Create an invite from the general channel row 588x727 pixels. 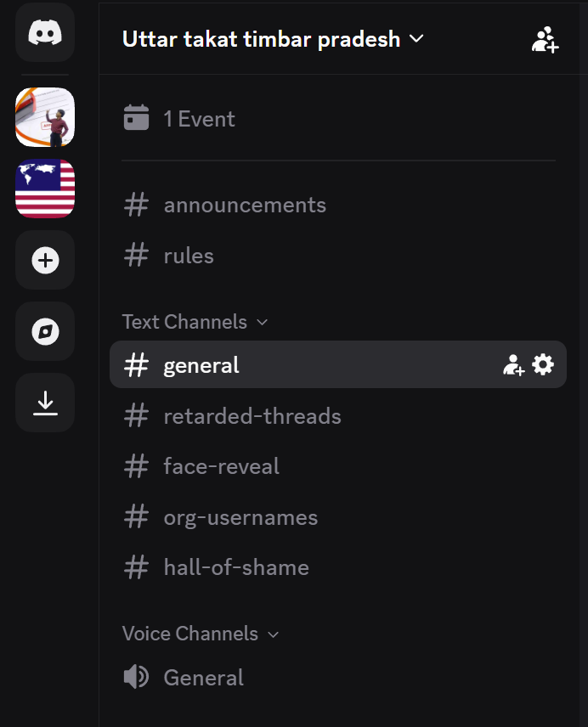[x=514, y=363]
